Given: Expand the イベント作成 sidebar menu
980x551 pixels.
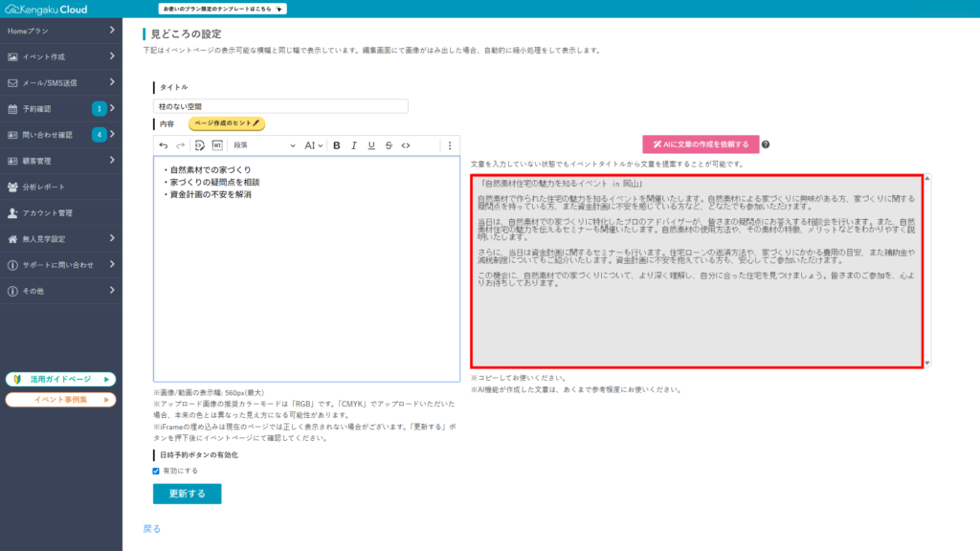Looking at the screenshot, I should pyautogui.click(x=61, y=57).
